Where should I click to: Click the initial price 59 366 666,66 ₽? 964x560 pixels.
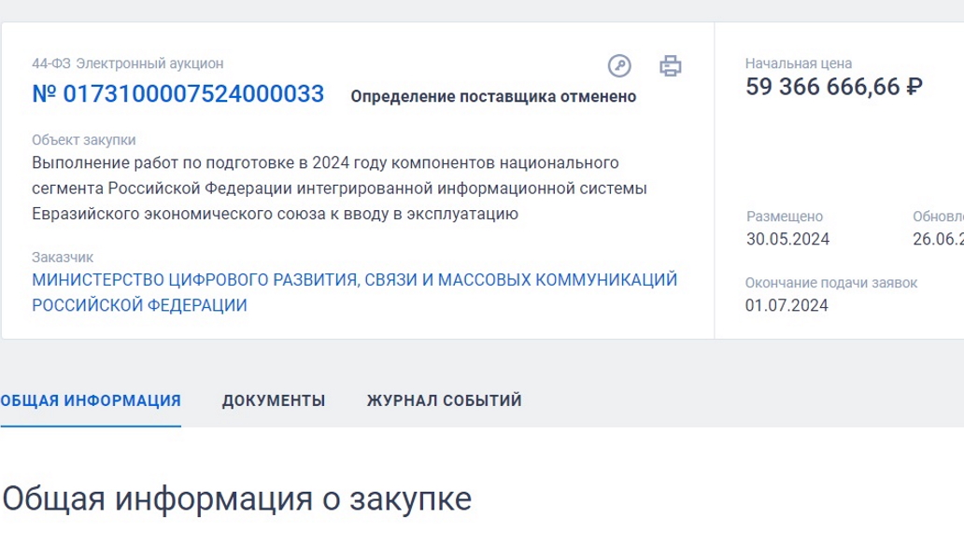click(833, 87)
